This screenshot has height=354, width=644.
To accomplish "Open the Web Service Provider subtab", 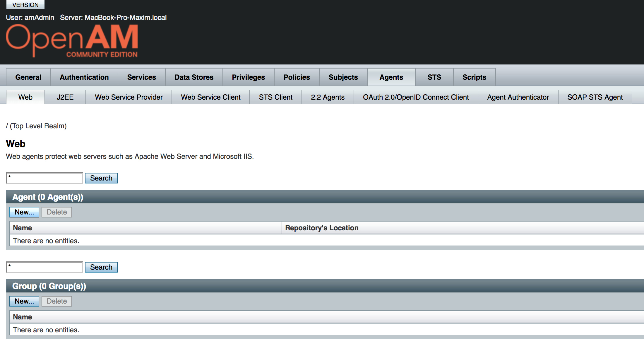I will pyautogui.click(x=129, y=97).
